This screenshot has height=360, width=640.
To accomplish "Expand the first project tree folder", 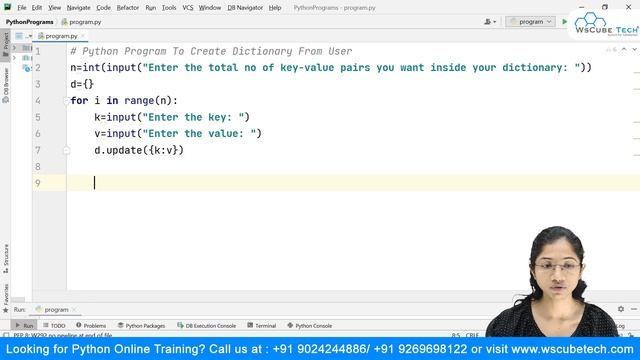I will (x=15, y=48).
